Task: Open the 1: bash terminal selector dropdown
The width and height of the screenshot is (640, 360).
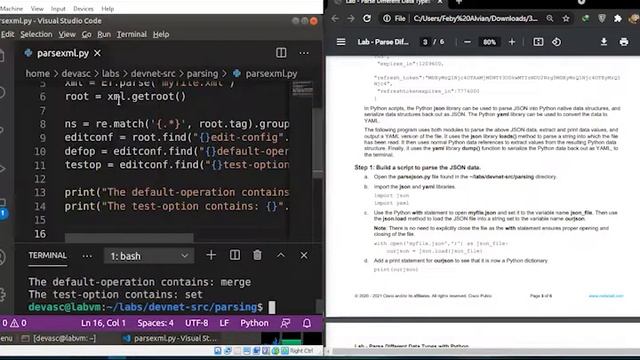Action: 149,256
